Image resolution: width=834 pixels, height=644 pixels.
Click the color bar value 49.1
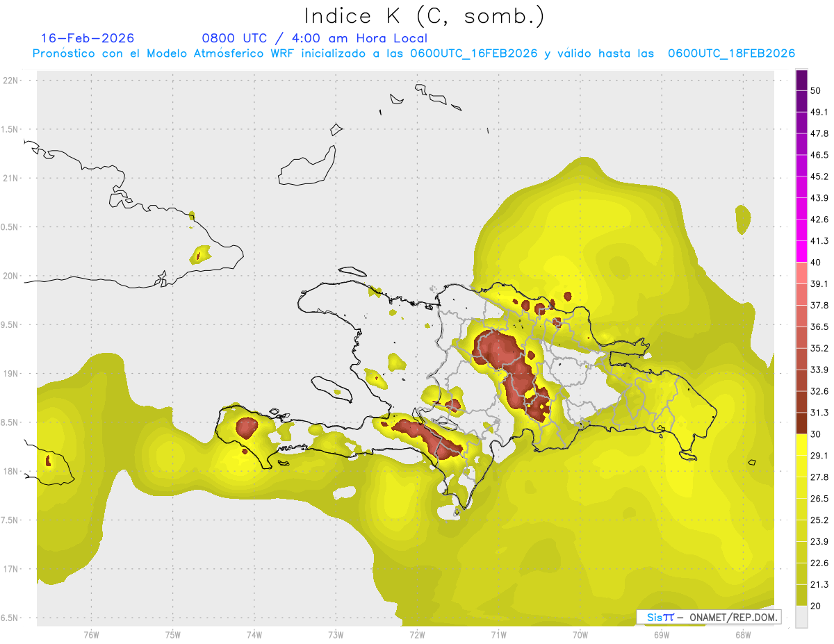click(x=819, y=112)
